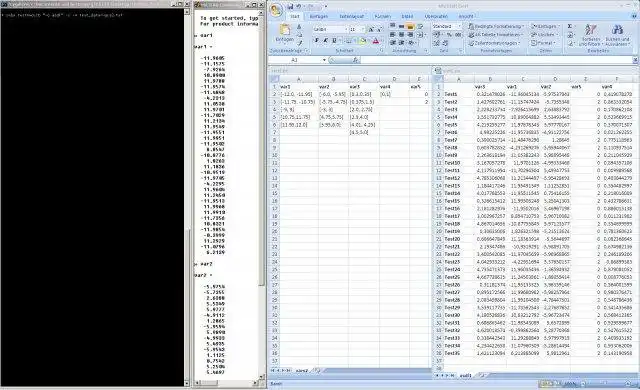Click the command prompt vertical scrollbar
The width and height of the screenshot is (640, 390).
(187, 197)
